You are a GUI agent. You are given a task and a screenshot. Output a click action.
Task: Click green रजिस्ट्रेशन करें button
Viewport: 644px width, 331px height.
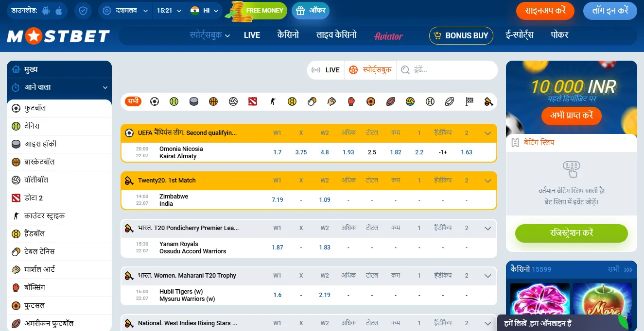572,233
